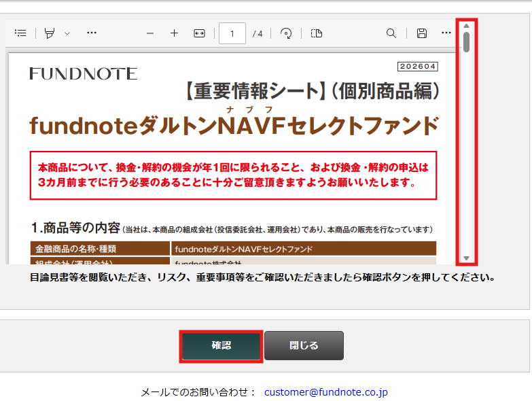Open PDF search with magnifier icon

(x=391, y=33)
